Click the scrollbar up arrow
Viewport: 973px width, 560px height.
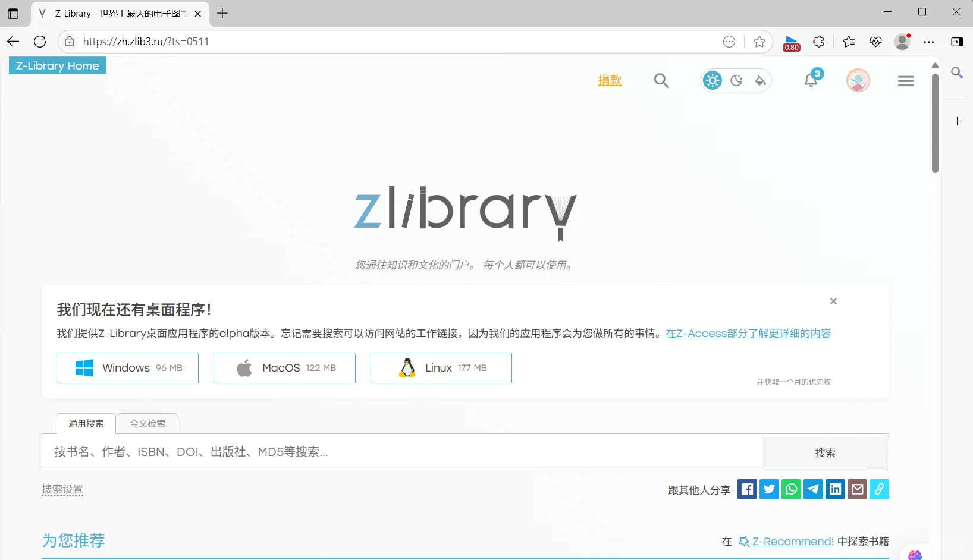[x=935, y=65]
